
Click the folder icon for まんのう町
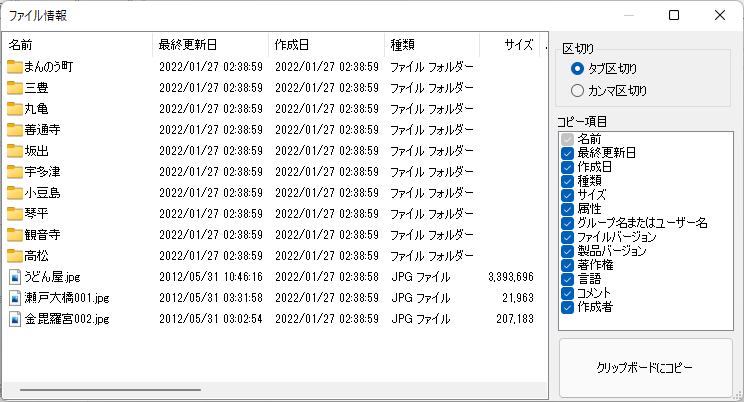click(15, 67)
